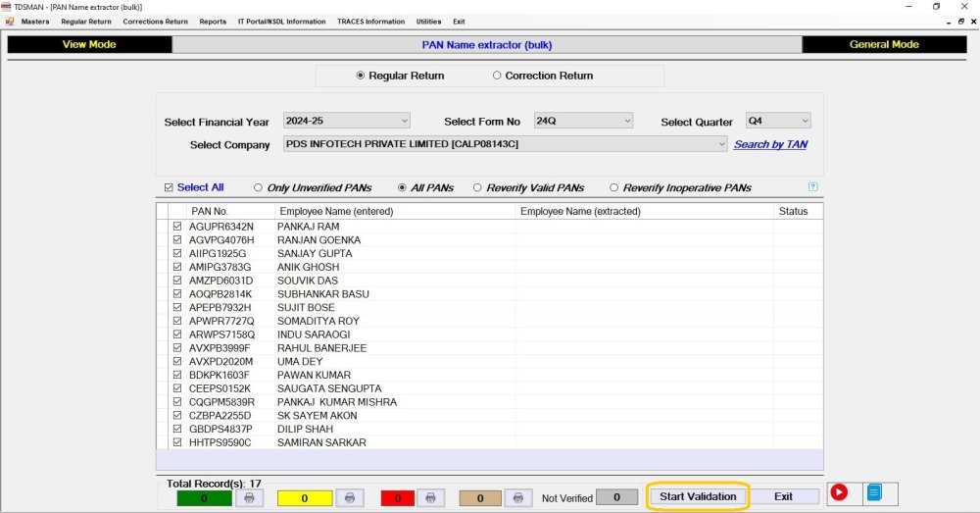Open the Utilities menu
This screenshot has height=513, width=980.
[x=429, y=22]
